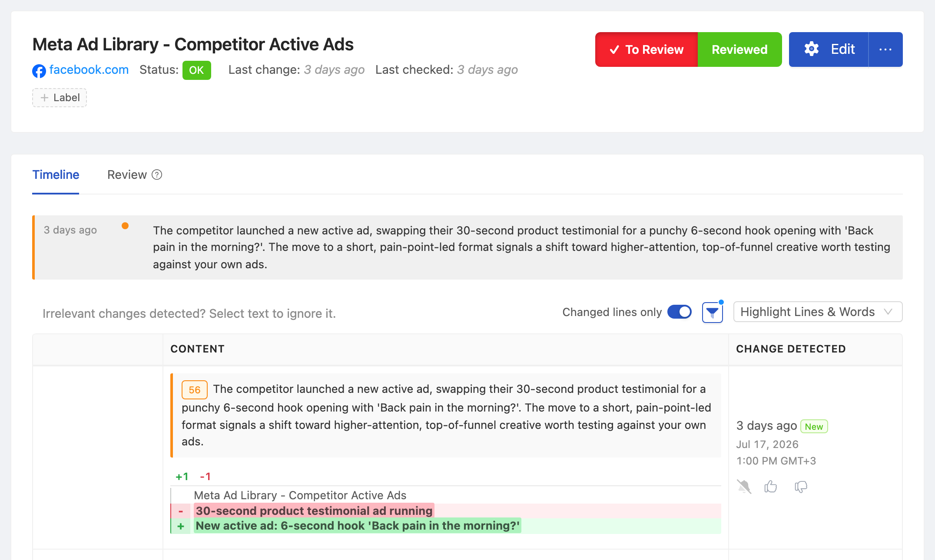Click the 'Last change: 3 days ago' text
This screenshot has height=560, width=935.
coord(296,70)
